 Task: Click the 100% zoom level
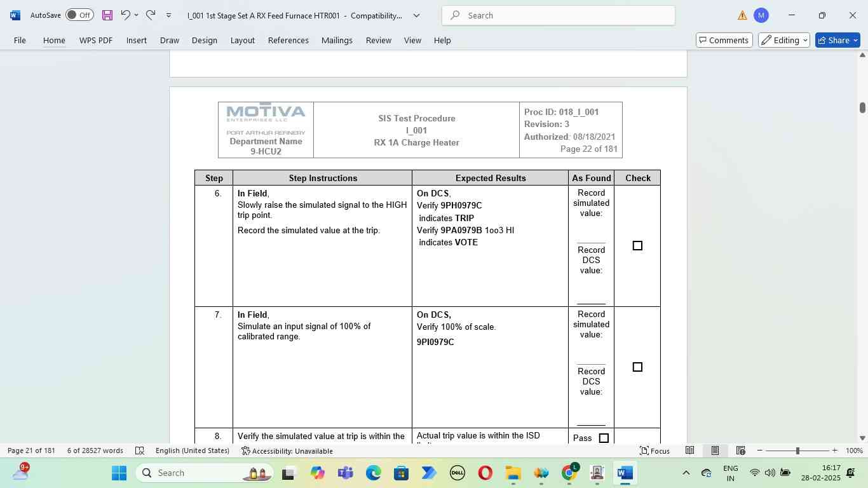pos(854,451)
